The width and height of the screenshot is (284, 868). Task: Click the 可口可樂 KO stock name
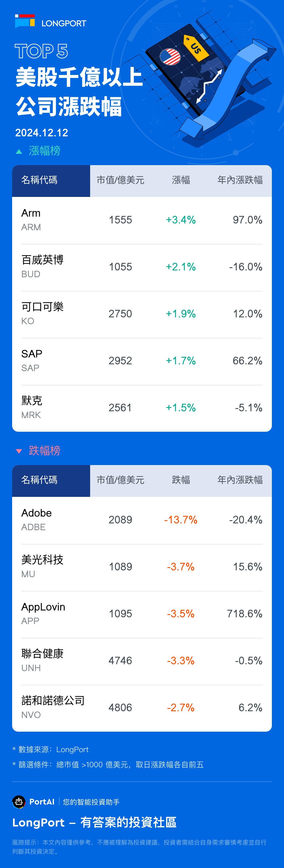42,307
